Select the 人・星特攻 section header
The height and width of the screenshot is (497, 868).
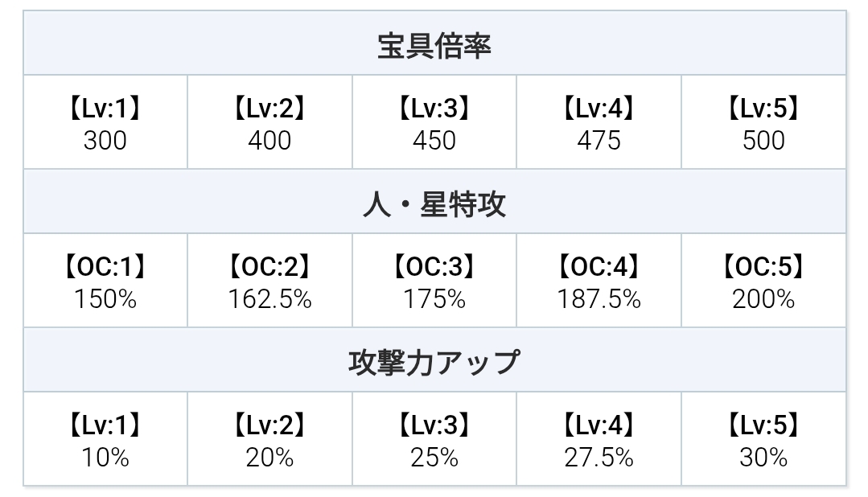click(x=434, y=203)
